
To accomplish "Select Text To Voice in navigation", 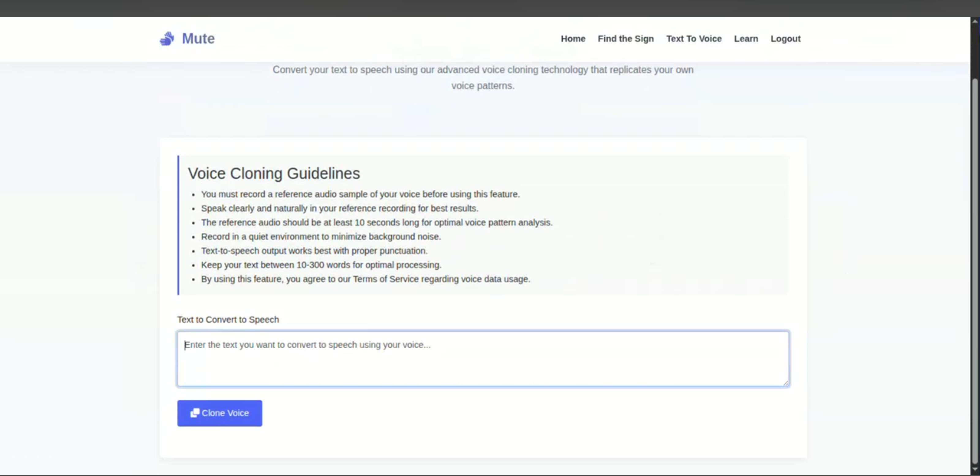I will (x=694, y=38).
